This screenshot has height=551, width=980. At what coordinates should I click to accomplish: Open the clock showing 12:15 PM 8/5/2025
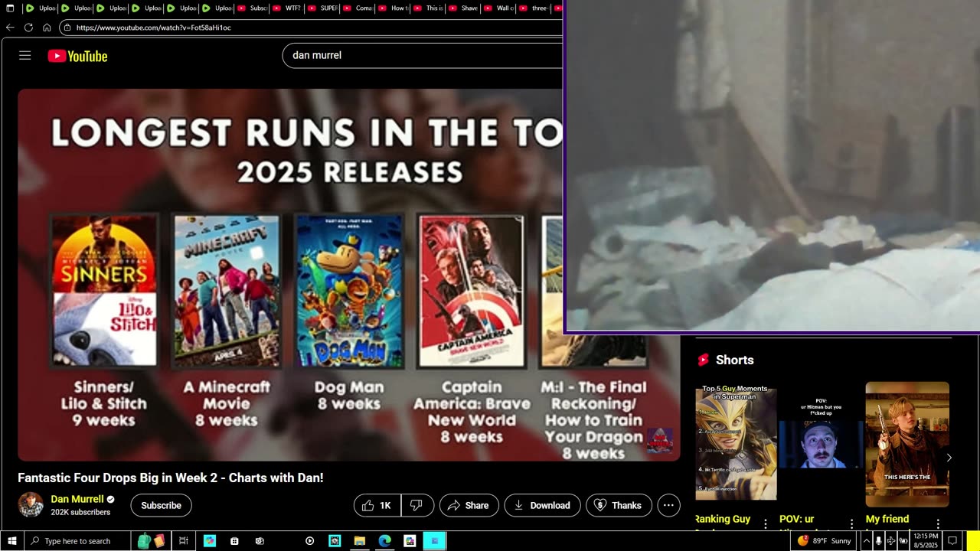coord(926,541)
